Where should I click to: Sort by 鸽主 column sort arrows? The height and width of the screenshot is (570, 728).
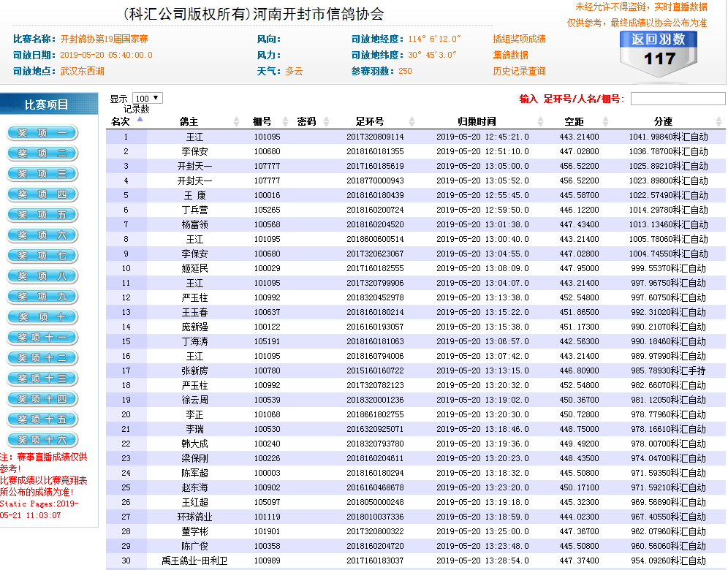pyautogui.click(x=236, y=122)
